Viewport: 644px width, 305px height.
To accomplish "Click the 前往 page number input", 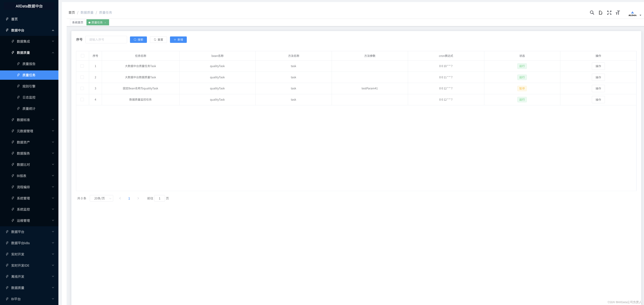I will click(x=159, y=198).
